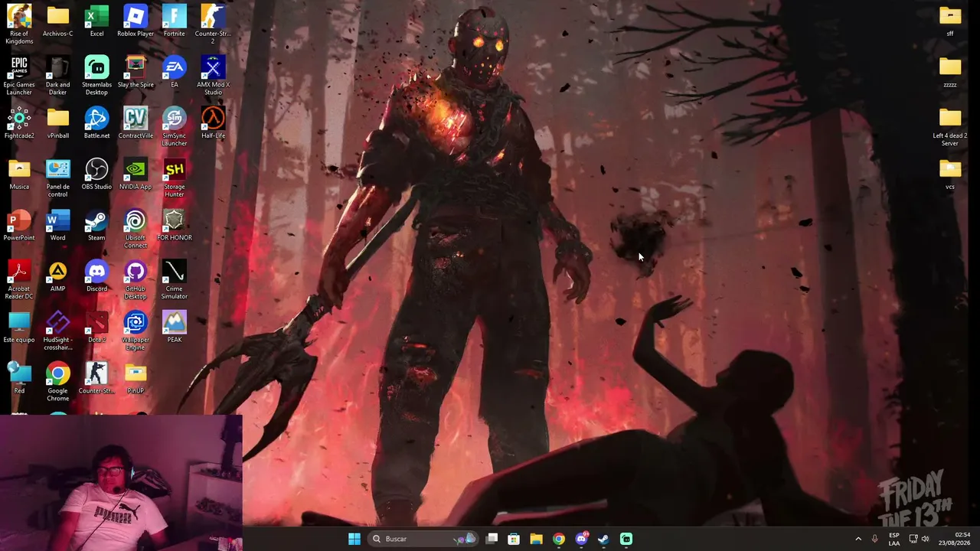Expand the hidden system tray icons

pyautogui.click(x=858, y=539)
